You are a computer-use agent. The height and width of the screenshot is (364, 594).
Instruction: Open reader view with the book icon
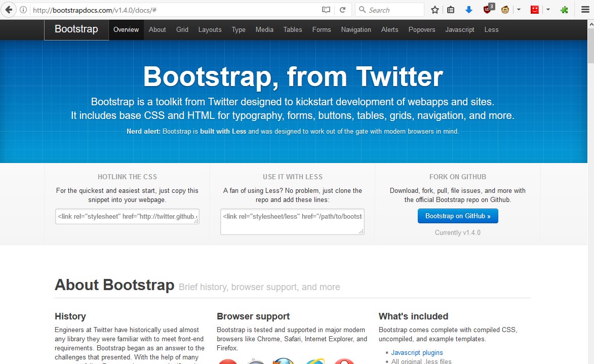pyautogui.click(x=326, y=10)
